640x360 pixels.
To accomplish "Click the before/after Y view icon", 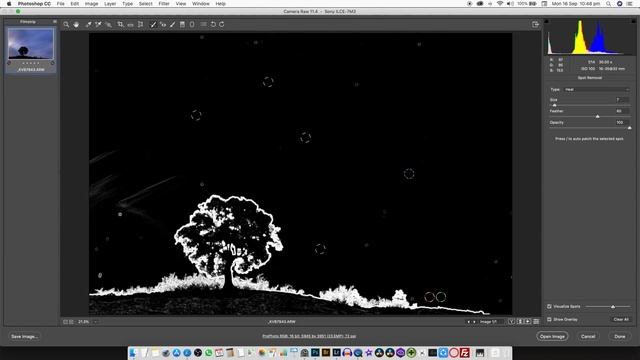I will pos(511,322).
